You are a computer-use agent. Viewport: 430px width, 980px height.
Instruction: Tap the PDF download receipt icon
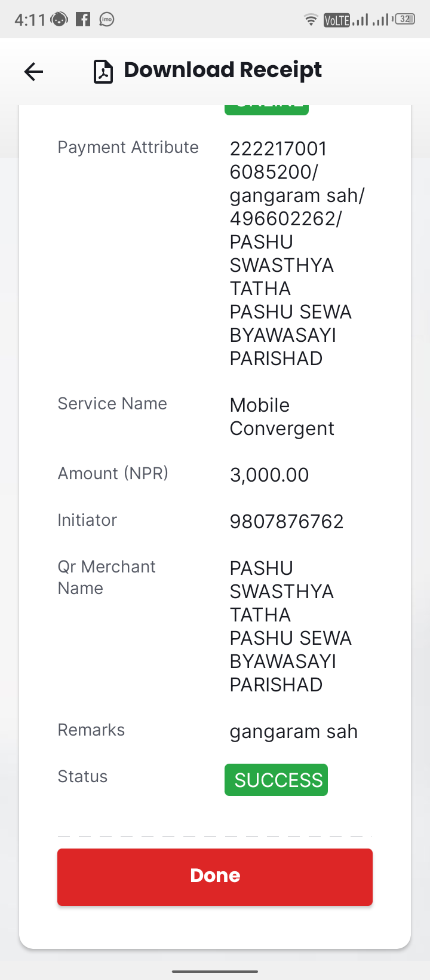tap(103, 72)
